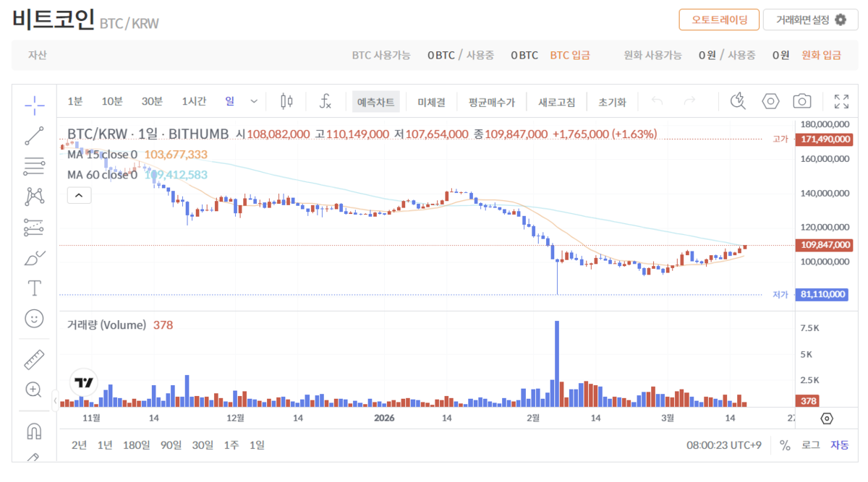Open the indicators fx menu
This screenshot has width=868, height=482.
tap(325, 101)
